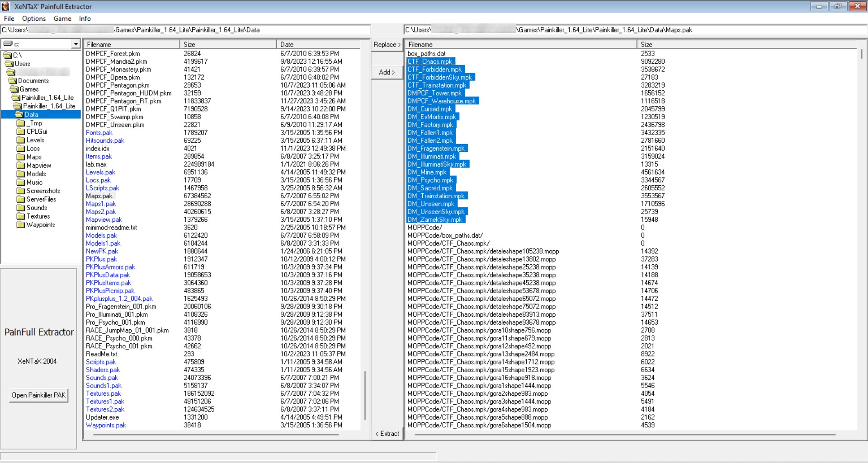Click the archive list vertical scrollbar thumb
The width and height of the screenshot is (868, 463).
pos(862,54)
